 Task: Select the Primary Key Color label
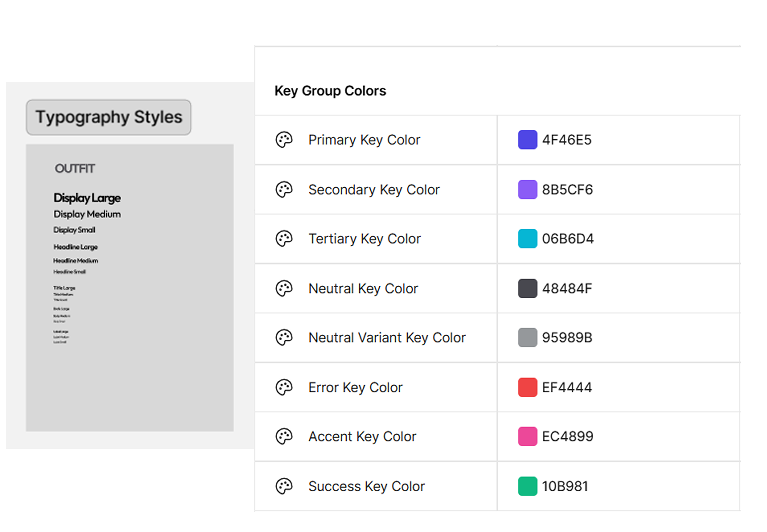[x=364, y=140]
